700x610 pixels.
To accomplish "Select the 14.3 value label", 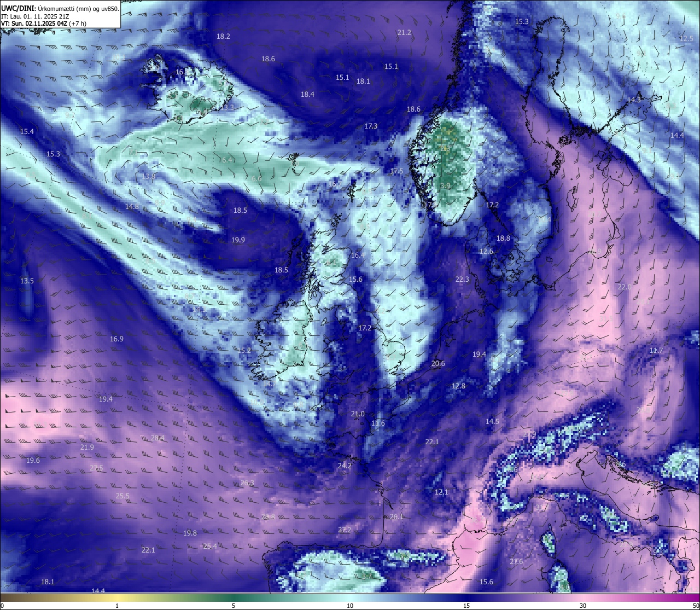I will (634, 100).
